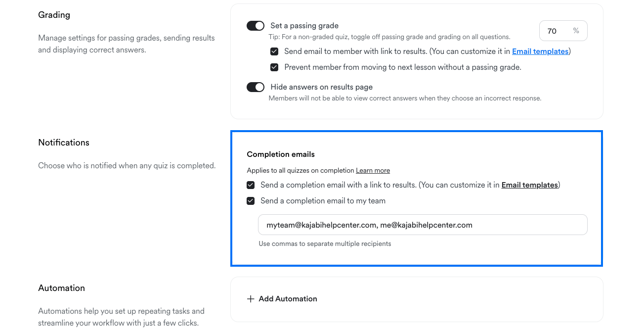Image resolution: width=644 pixels, height=335 pixels.
Task: Open the Email templates link in Grading
Action: pos(540,51)
